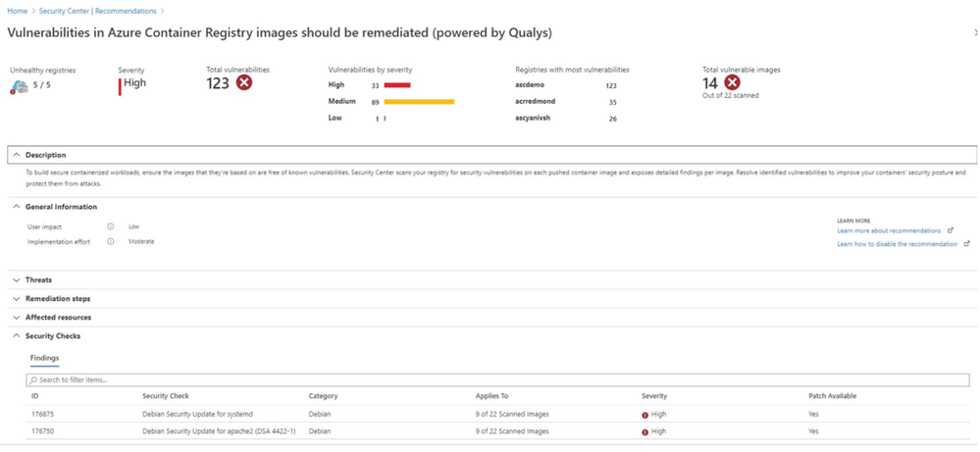The height and width of the screenshot is (452, 980).
Task: Collapse the Security Checks section
Action: coord(17,336)
